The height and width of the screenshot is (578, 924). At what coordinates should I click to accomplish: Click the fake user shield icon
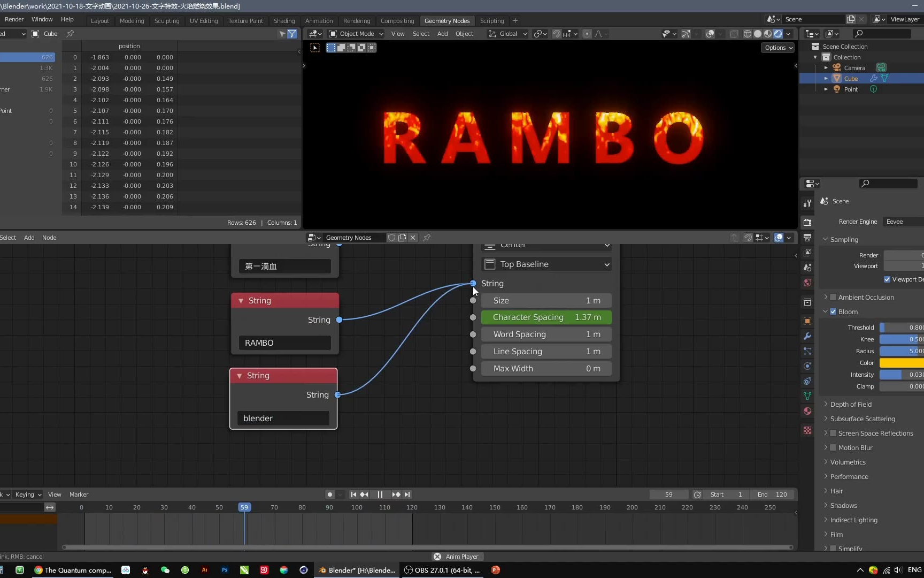point(391,238)
